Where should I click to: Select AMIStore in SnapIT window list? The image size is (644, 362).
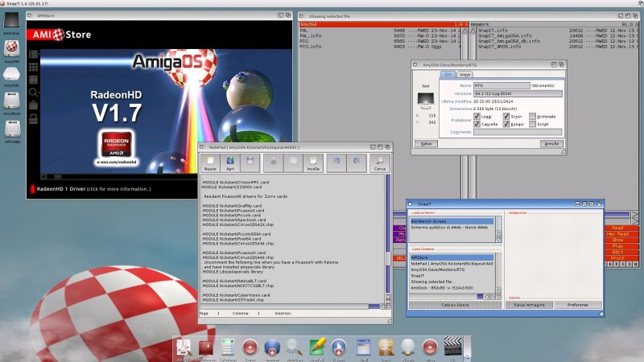pyautogui.click(x=452, y=257)
